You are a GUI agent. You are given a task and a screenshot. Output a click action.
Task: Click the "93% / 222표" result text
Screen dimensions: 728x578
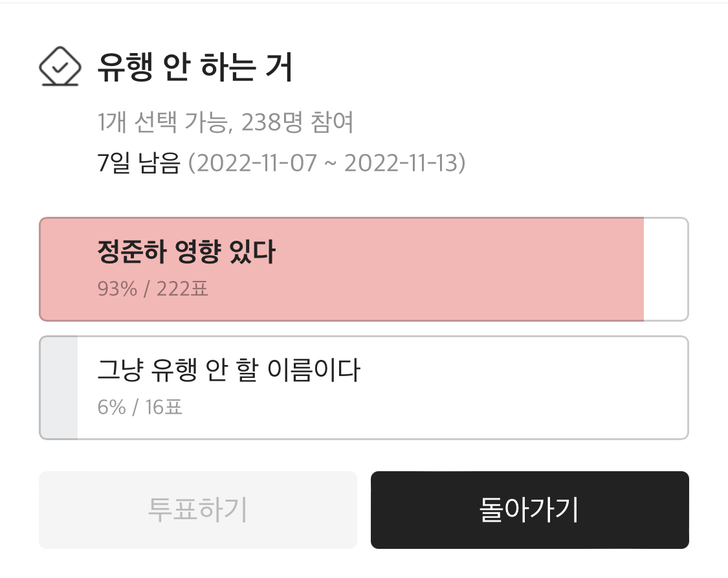click(x=153, y=289)
